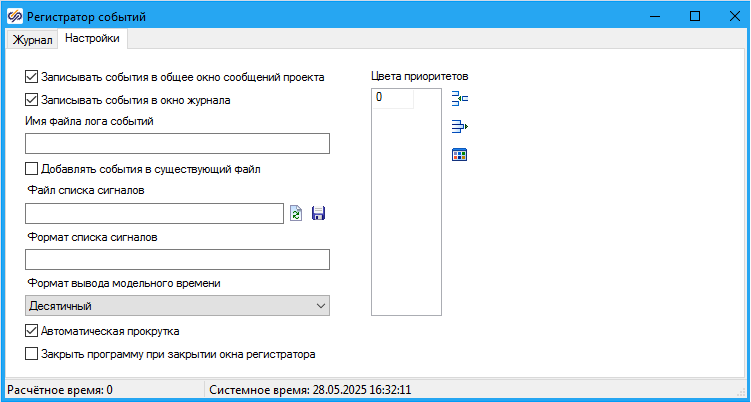Uncheck Записывать события в окно журнала
Viewport: 751px width, 402px height.
(31, 100)
